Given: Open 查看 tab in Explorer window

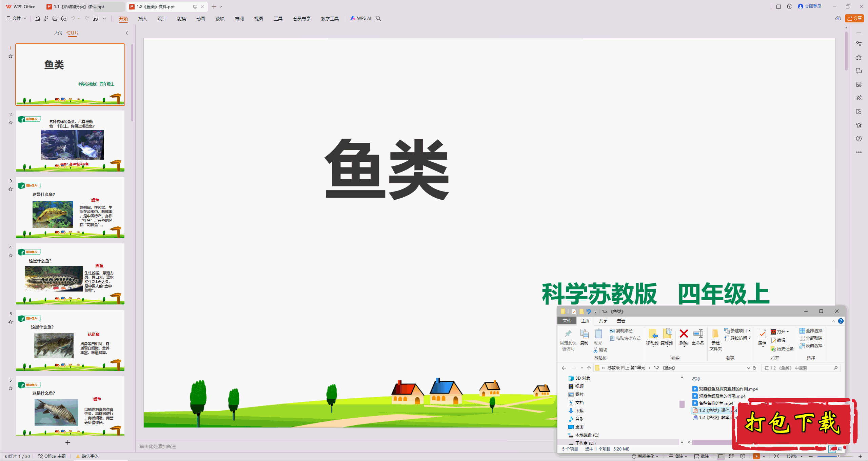Looking at the screenshot, I should point(621,321).
